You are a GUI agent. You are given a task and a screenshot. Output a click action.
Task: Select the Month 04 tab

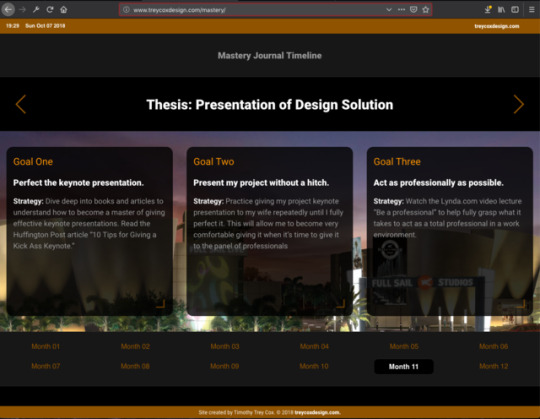click(314, 346)
